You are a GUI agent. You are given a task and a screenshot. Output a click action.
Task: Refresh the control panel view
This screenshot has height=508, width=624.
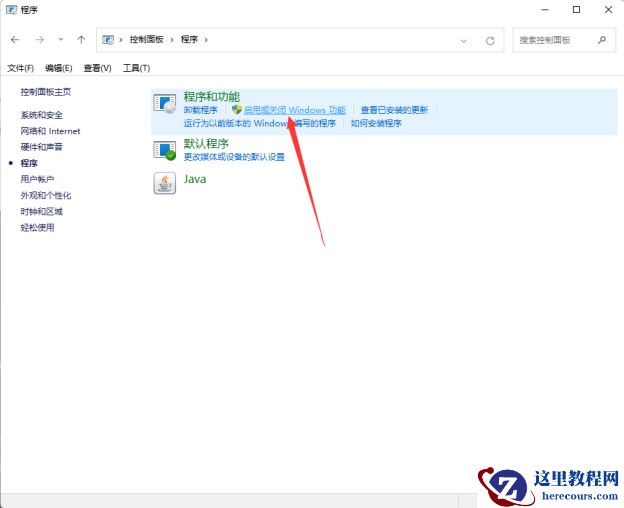[x=490, y=41]
